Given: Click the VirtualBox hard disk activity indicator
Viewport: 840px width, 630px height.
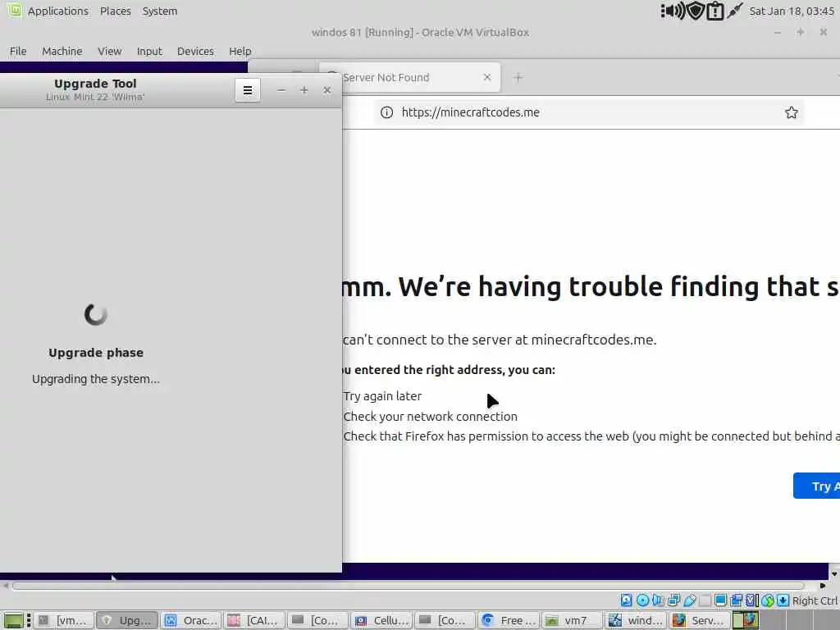Looking at the screenshot, I should 626,600.
